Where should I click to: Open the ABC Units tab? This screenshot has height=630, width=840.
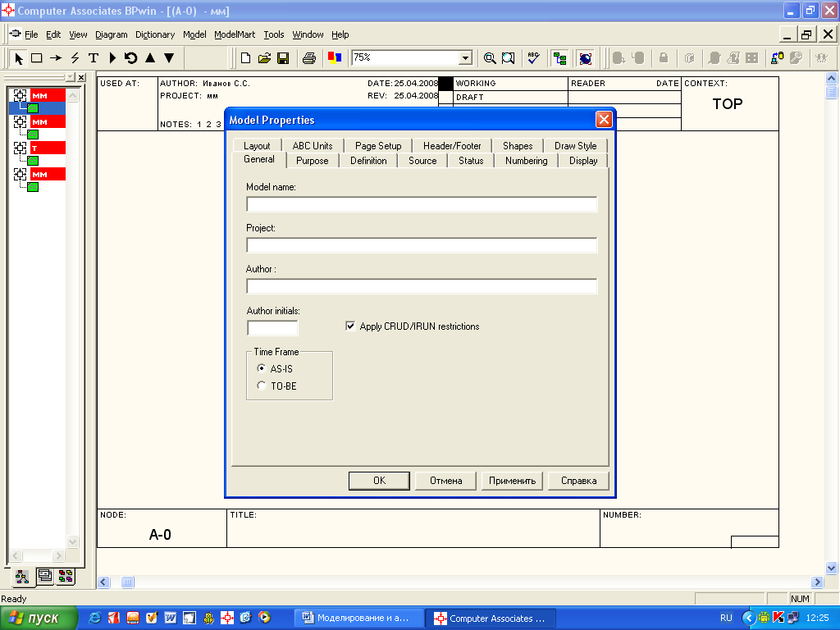(x=313, y=146)
